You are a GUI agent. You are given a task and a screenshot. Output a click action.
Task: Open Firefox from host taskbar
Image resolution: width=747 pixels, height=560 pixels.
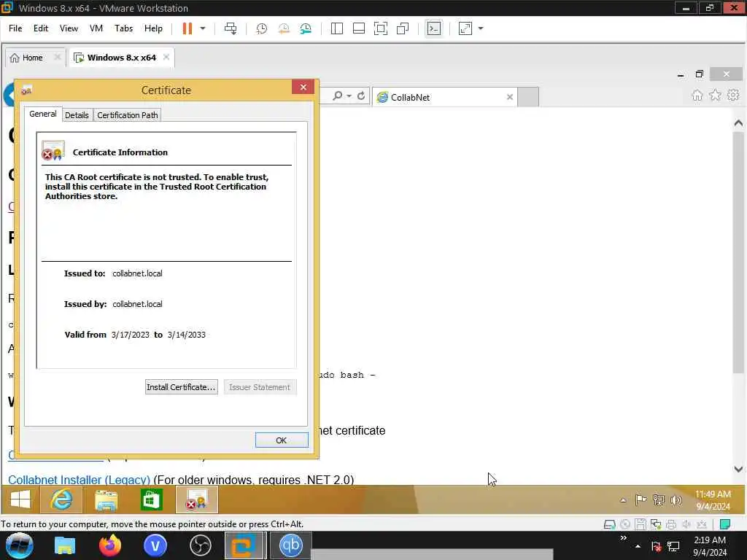click(x=110, y=545)
